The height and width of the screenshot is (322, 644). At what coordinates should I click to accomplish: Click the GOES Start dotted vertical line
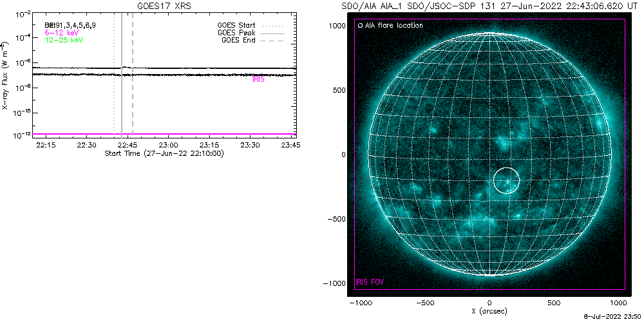coord(114,75)
